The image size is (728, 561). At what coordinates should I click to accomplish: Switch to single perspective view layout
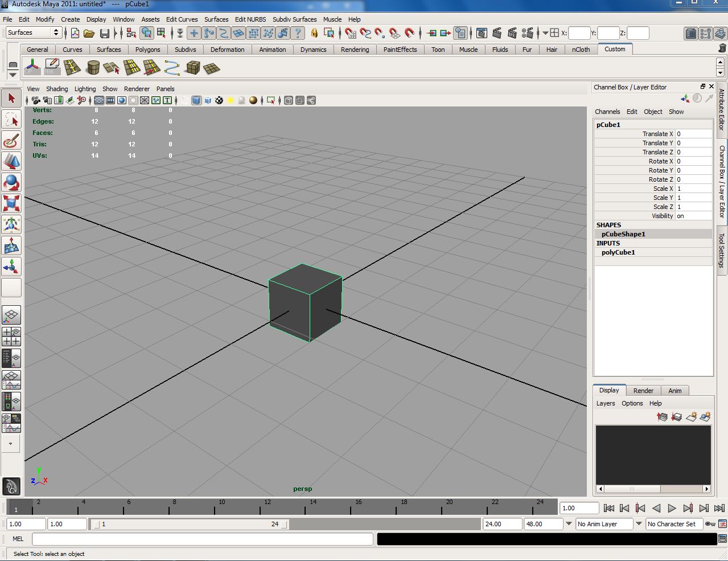[11, 316]
